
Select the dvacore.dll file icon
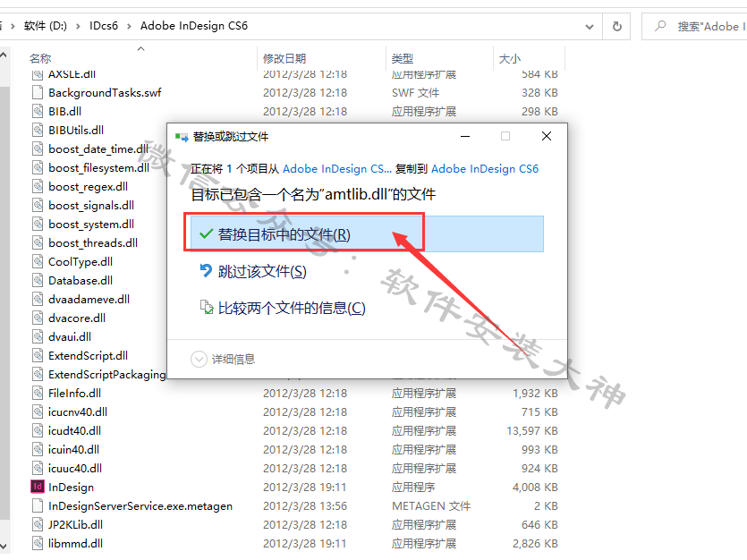[x=38, y=318]
